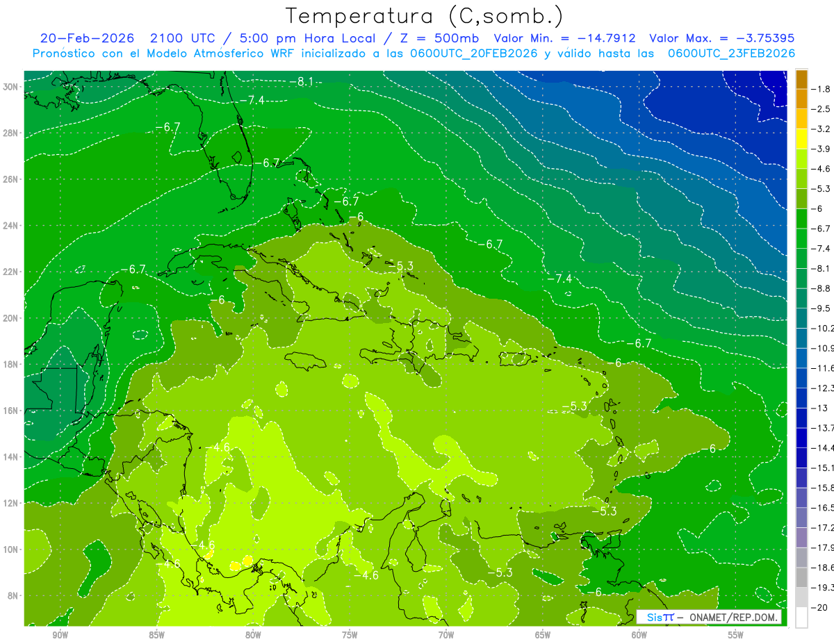Screen dimensions: 834x644
Task: Click colorbar label -20
Action: click(x=821, y=608)
